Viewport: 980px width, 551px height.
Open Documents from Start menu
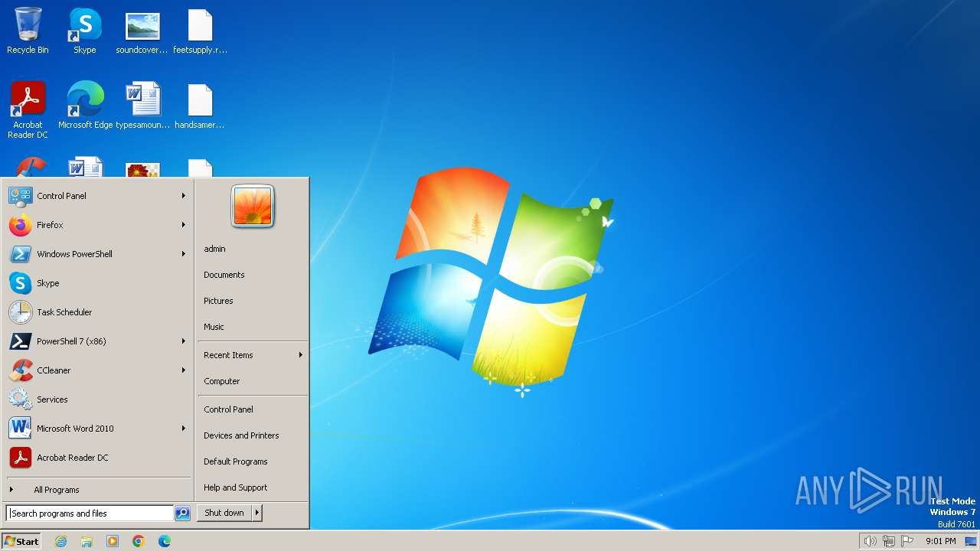[x=253, y=275]
